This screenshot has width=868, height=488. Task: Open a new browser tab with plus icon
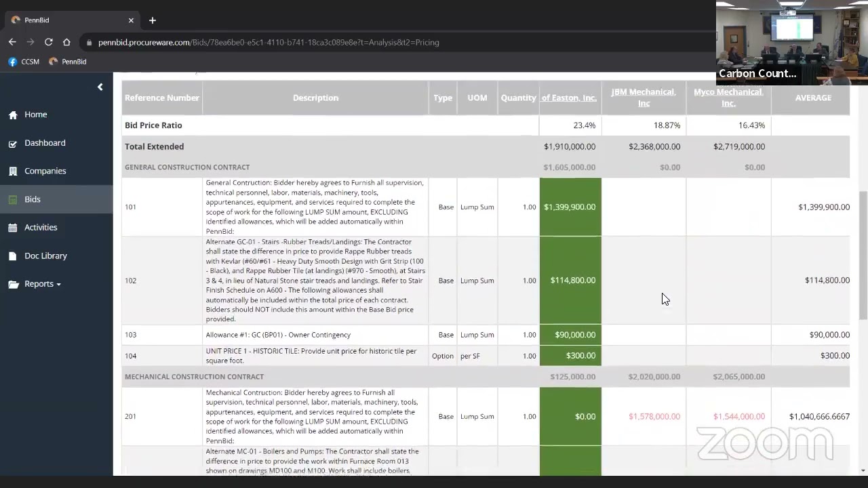[153, 20]
